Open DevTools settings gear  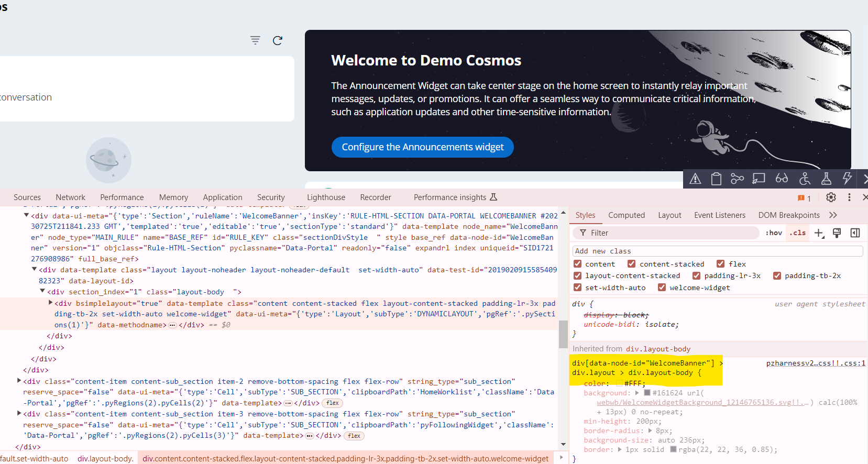(831, 197)
